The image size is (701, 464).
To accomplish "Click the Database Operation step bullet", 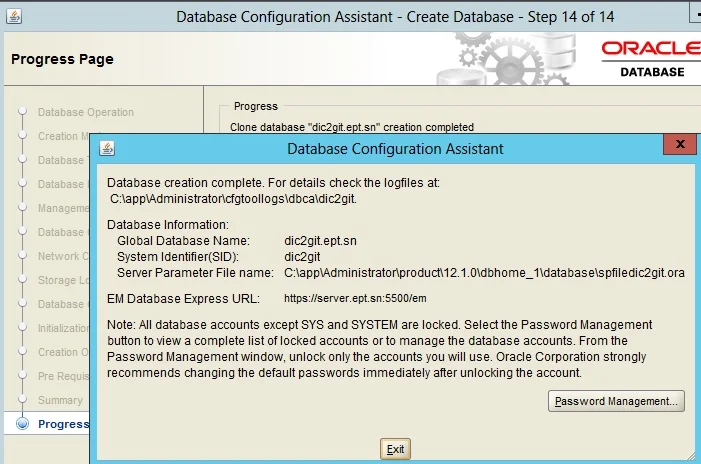I will pyautogui.click(x=22, y=112).
